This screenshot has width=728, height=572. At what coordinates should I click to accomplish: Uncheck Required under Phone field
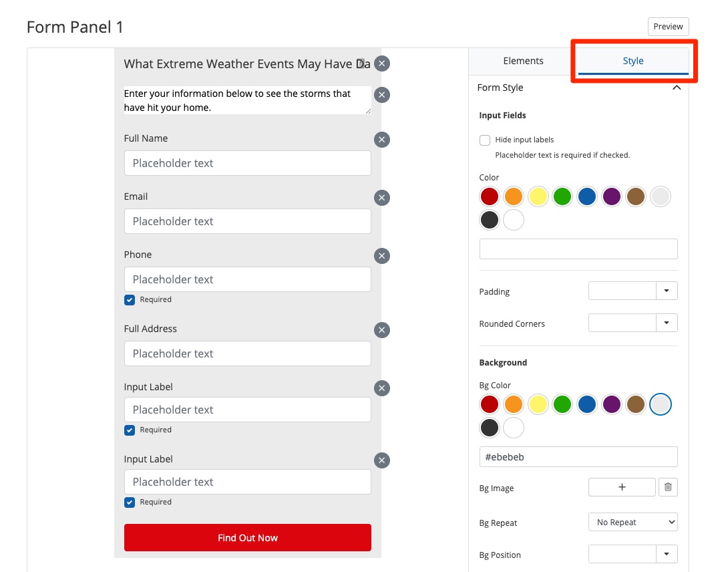(x=130, y=300)
